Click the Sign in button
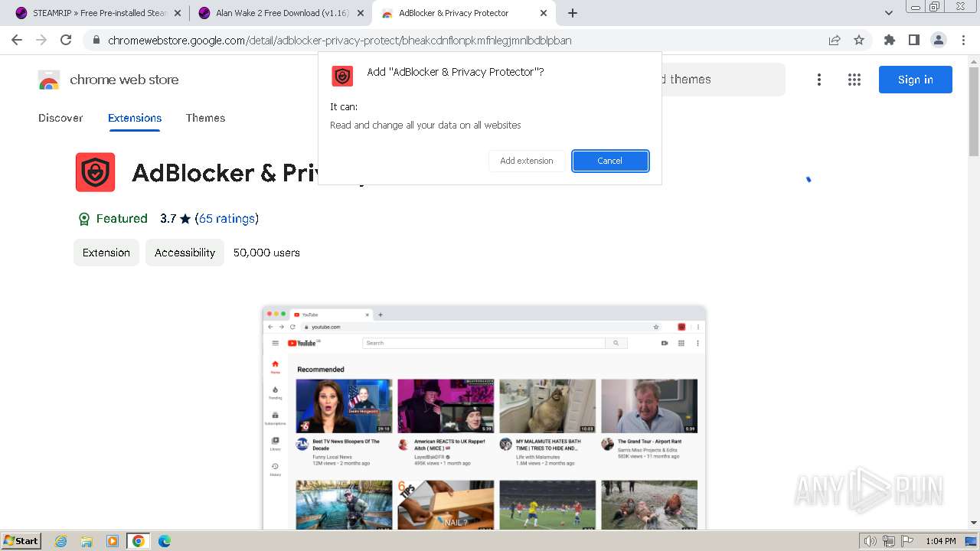This screenshot has width=980, height=551. (x=916, y=80)
